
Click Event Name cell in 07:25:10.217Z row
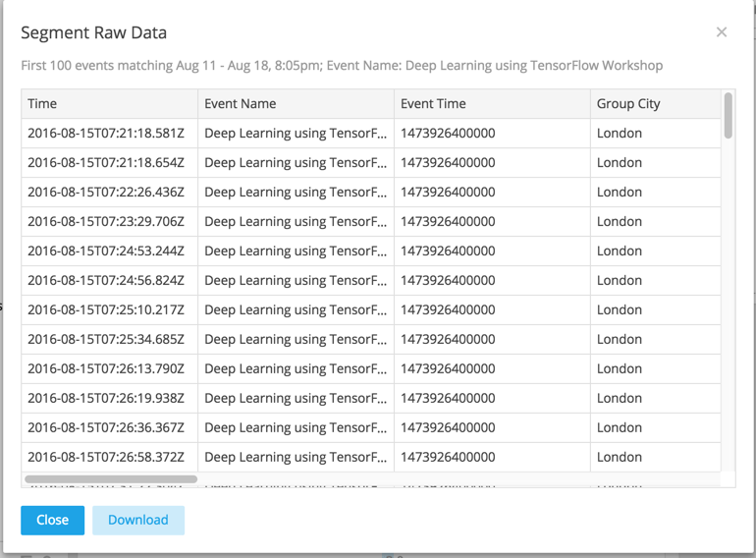[x=296, y=310]
